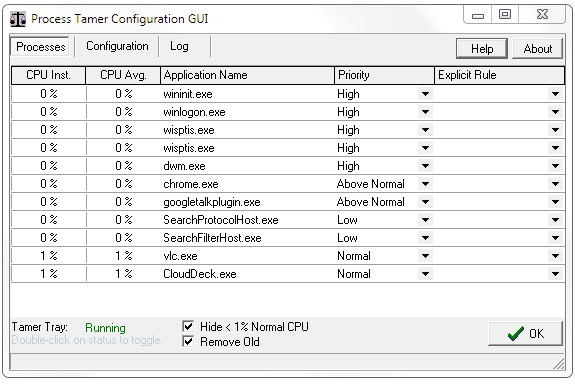Select the dwm.exe process name
575x385 pixels.
[x=184, y=166]
